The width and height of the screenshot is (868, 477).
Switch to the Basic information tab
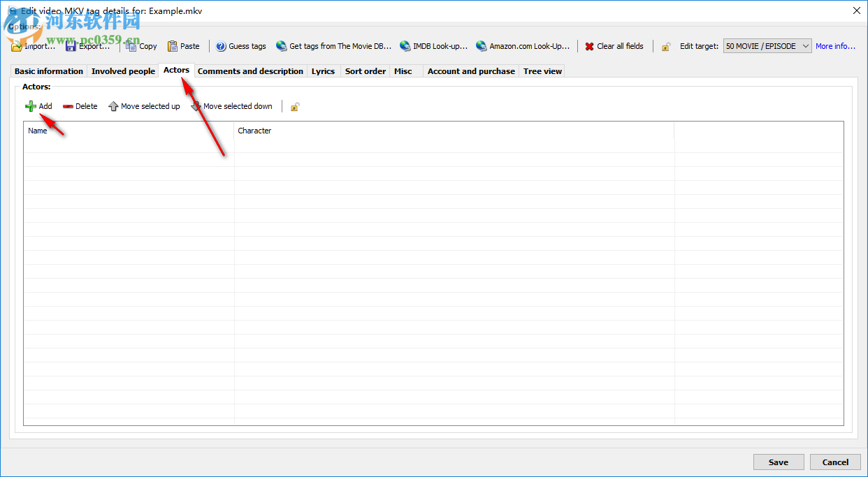pos(48,71)
